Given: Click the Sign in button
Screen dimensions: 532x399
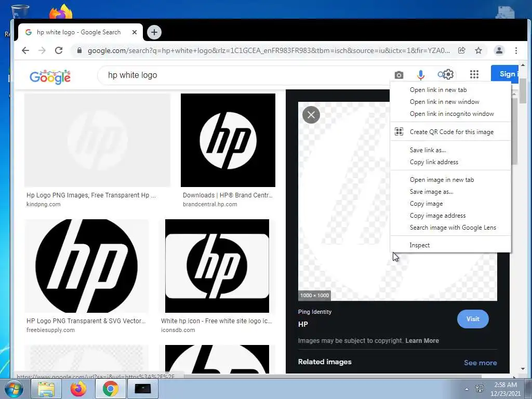Looking at the screenshot, I should pos(505,74).
